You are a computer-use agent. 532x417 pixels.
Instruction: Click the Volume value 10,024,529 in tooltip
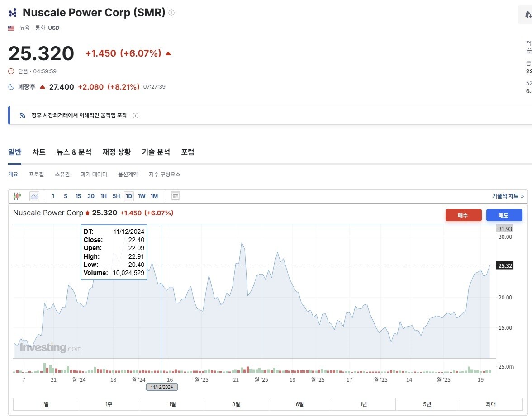(x=128, y=273)
